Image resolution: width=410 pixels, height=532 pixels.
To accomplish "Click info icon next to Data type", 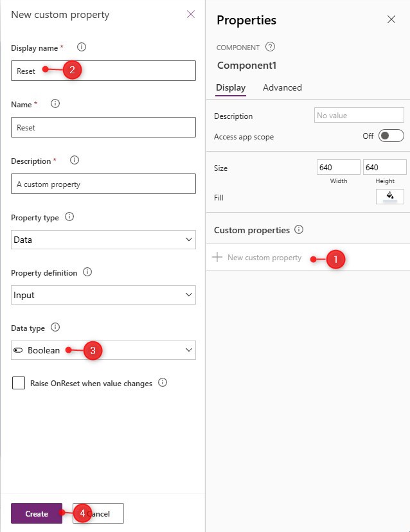I will (x=55, y=327).
